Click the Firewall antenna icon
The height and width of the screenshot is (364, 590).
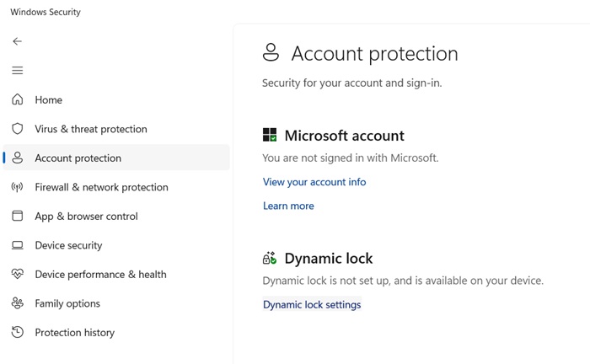click(x=18, y=187)
